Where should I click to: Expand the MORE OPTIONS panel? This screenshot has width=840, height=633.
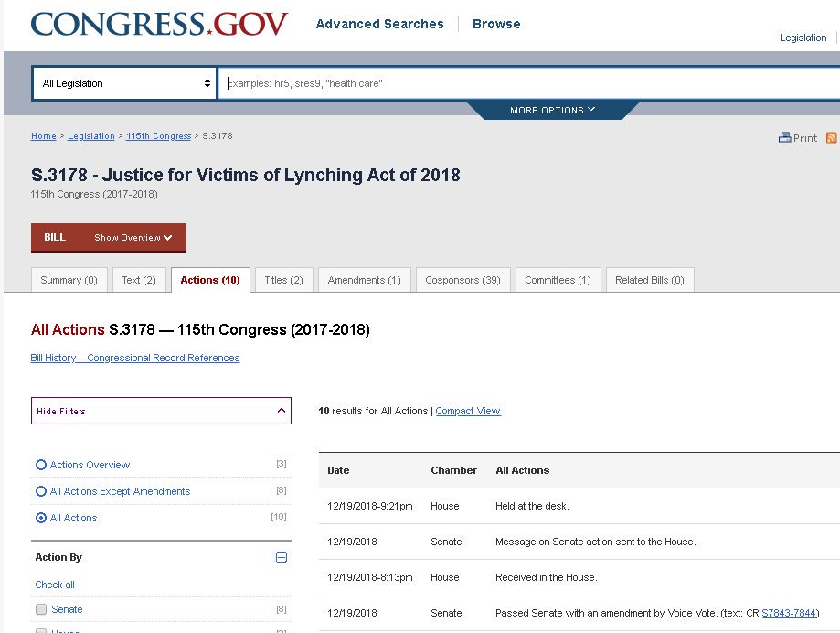(552, 110)
